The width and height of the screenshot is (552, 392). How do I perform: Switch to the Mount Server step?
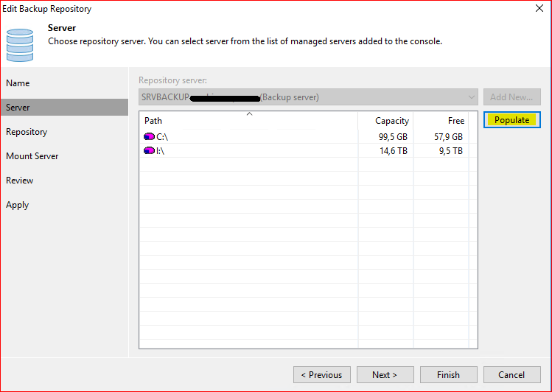[x=32, y=156]
